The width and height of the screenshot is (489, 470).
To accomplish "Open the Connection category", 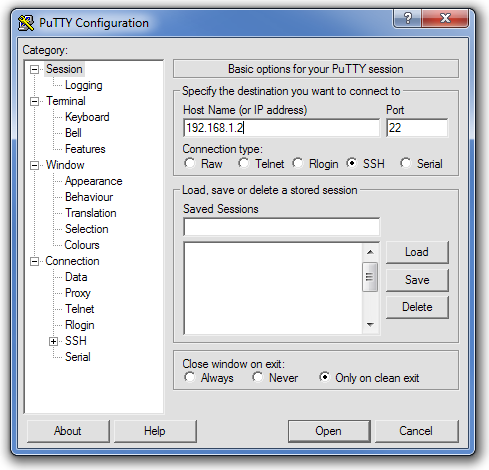I will point(72,261).
